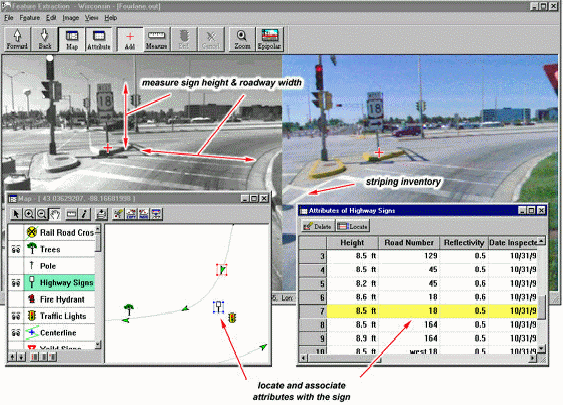Click attributes table vertical scrollbar down arrow
The width and height of the screenshot is (563, 405).
pos(542,348)
